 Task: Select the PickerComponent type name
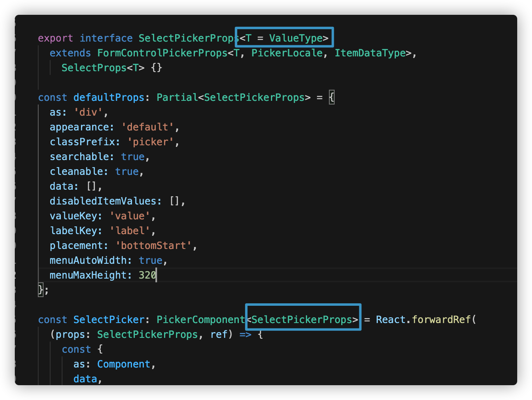coord(201,319)
